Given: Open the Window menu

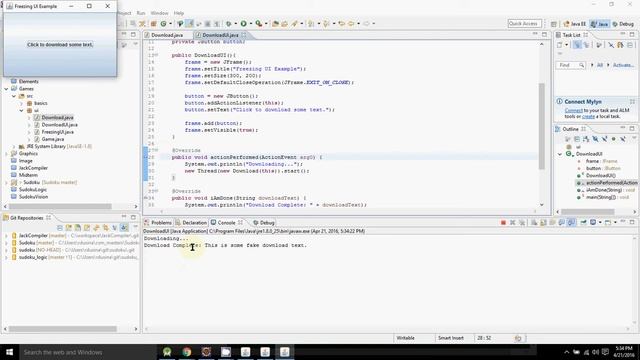Looking at the screenshot, I should [x=159, y=13].
